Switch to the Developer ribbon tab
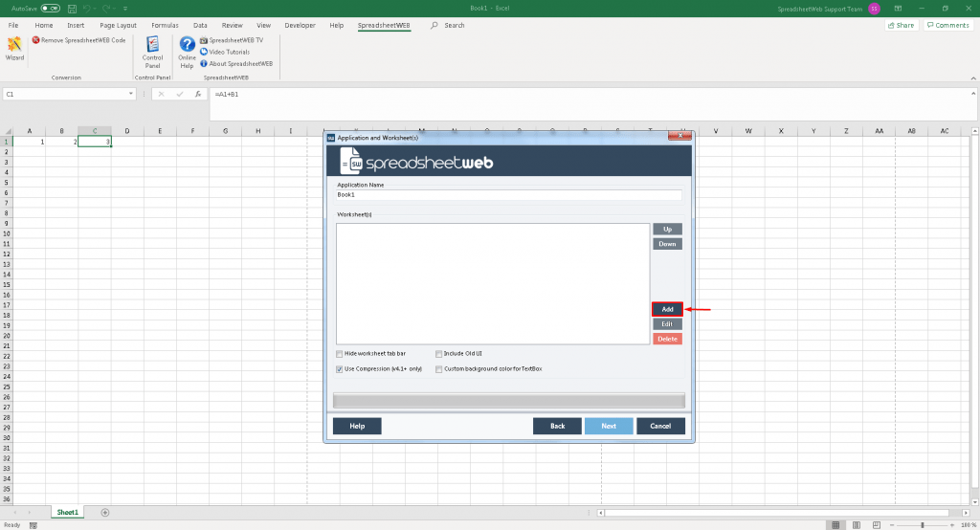The height and width of the screenshot is (530, 980). [x=300, y=26]
